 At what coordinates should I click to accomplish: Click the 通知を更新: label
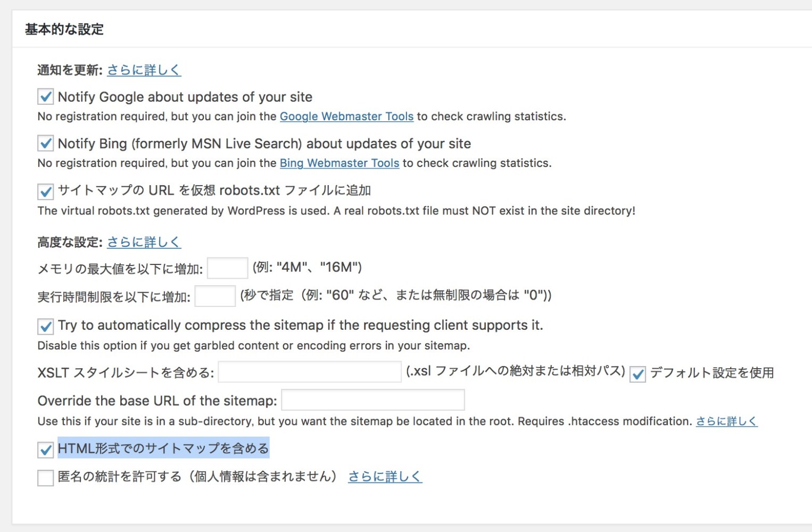(70, 70)
